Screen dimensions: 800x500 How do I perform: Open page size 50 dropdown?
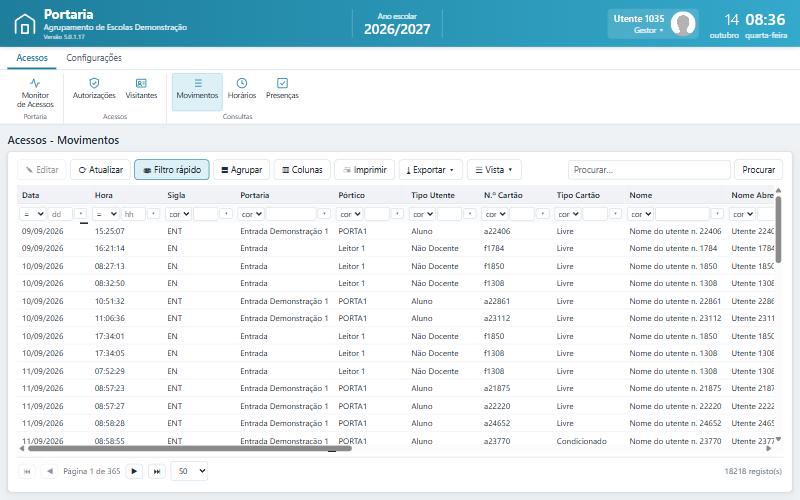(x=189, y=471)
